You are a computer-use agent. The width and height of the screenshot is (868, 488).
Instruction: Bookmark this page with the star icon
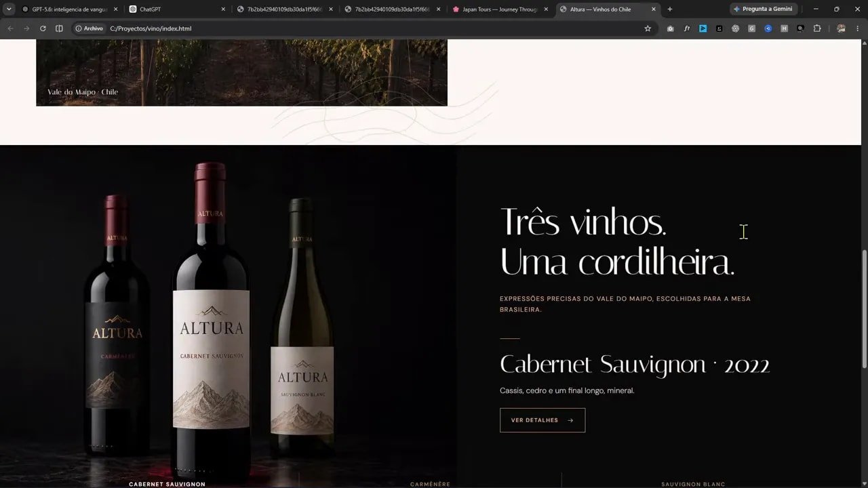click(x=648, y=28)
